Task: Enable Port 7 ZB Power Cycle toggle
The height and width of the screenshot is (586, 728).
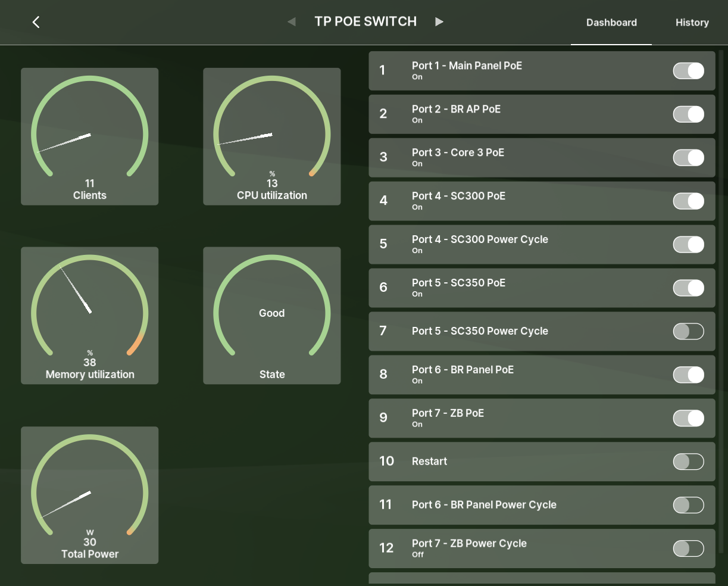Action: pyautogui.click(x=688, y=548)
